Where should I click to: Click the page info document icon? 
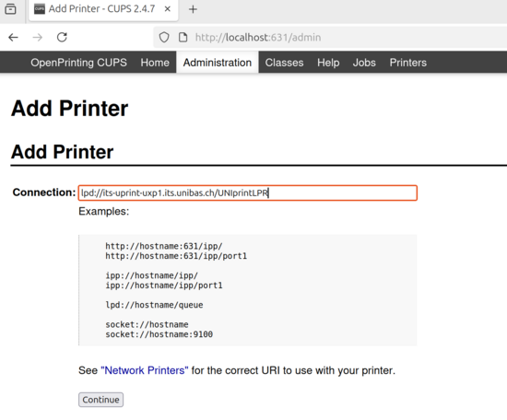[x=183, y=38]
